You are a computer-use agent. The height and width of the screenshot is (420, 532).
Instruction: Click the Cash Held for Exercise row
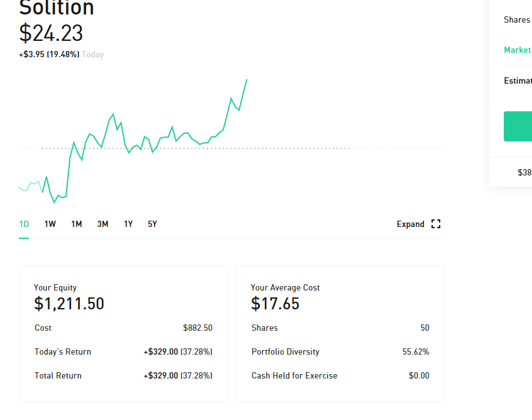pyautogui.click(x=340, y=375)
